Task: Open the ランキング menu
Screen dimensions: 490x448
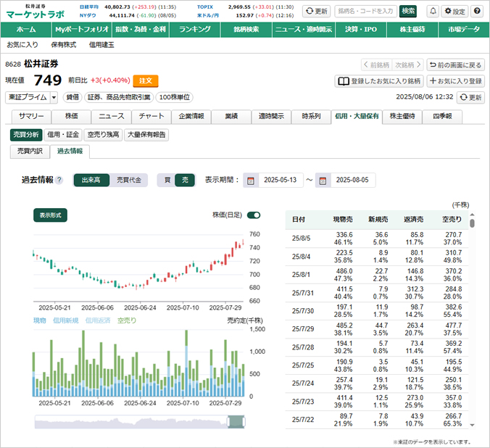Action: point(195,30)
